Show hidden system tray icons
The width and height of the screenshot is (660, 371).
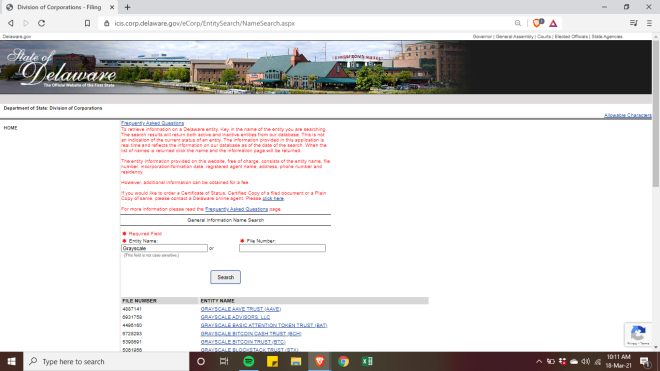coord(539,362)
